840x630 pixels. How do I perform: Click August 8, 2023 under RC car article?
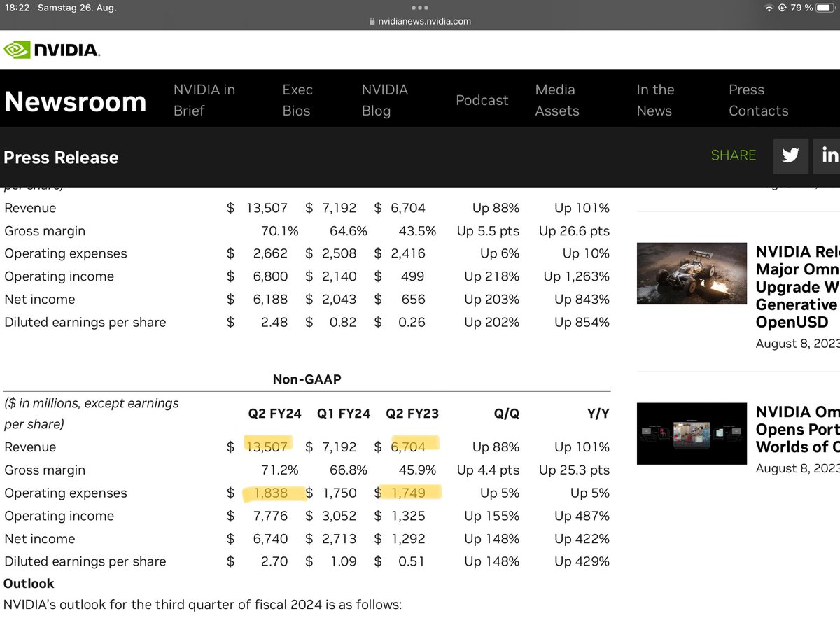coord(798,344)
